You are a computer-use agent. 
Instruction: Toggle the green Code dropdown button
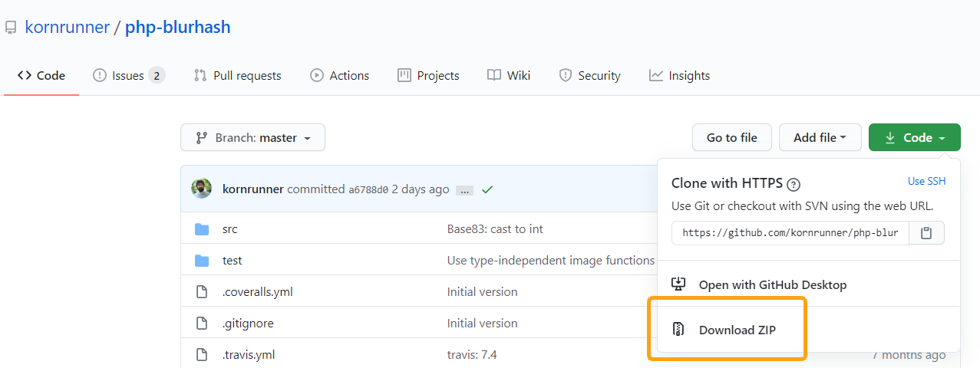pos(914,138)
